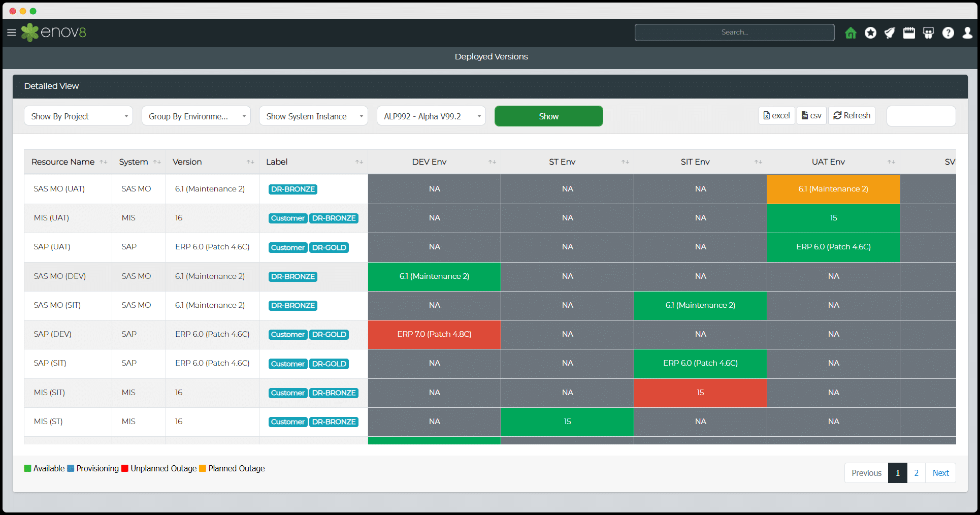
Task: Open the help question mark icon
Action: (x=948, y=33)
